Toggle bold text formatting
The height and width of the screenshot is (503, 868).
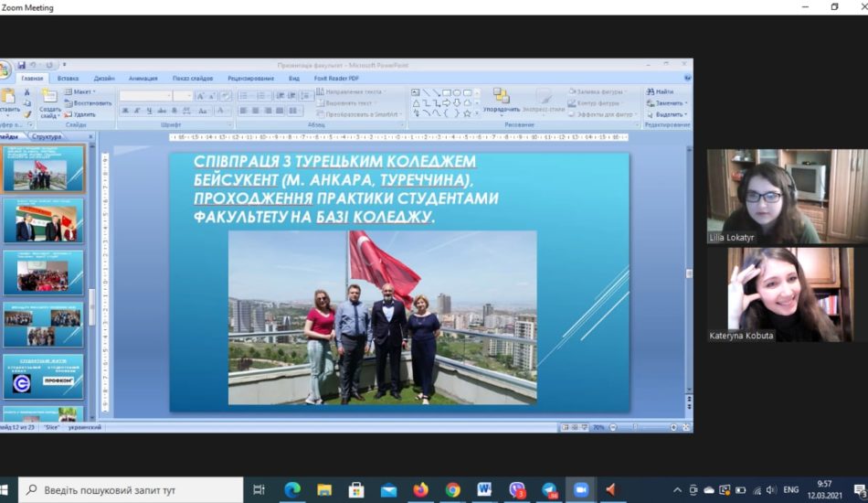coord(125,111)
